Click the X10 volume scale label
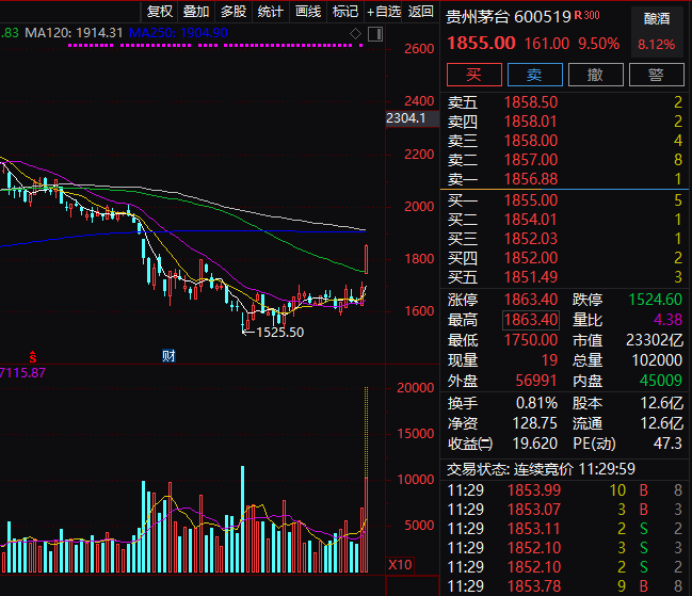Screen dimensions: 693x597 (400, 565)
